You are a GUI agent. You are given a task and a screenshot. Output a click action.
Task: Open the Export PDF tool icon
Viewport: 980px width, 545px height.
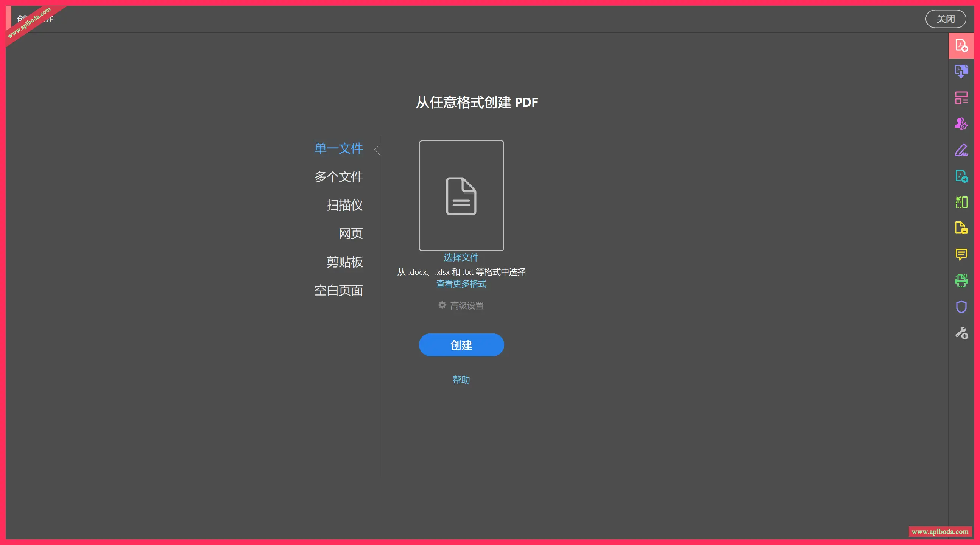tap(961, 176)
